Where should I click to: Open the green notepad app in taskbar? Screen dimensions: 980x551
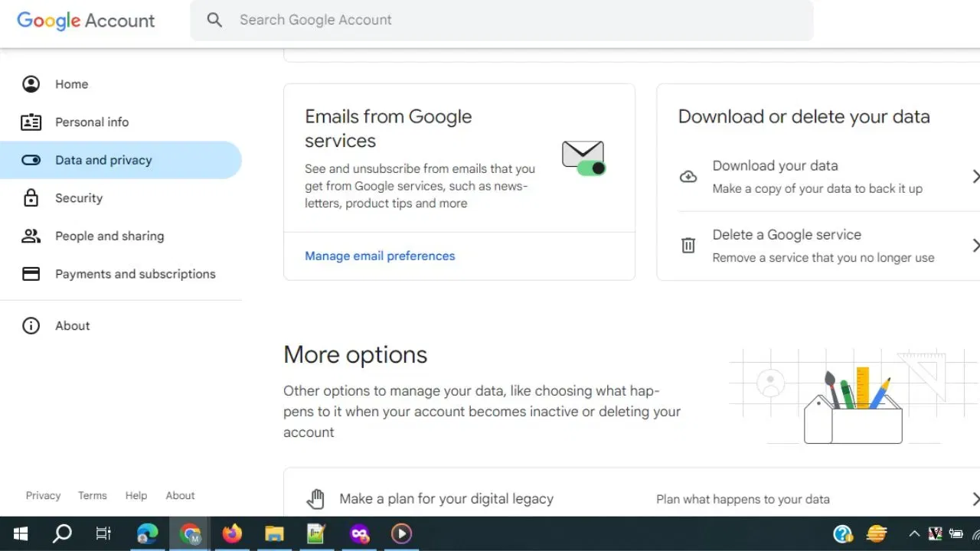[316, 533]
